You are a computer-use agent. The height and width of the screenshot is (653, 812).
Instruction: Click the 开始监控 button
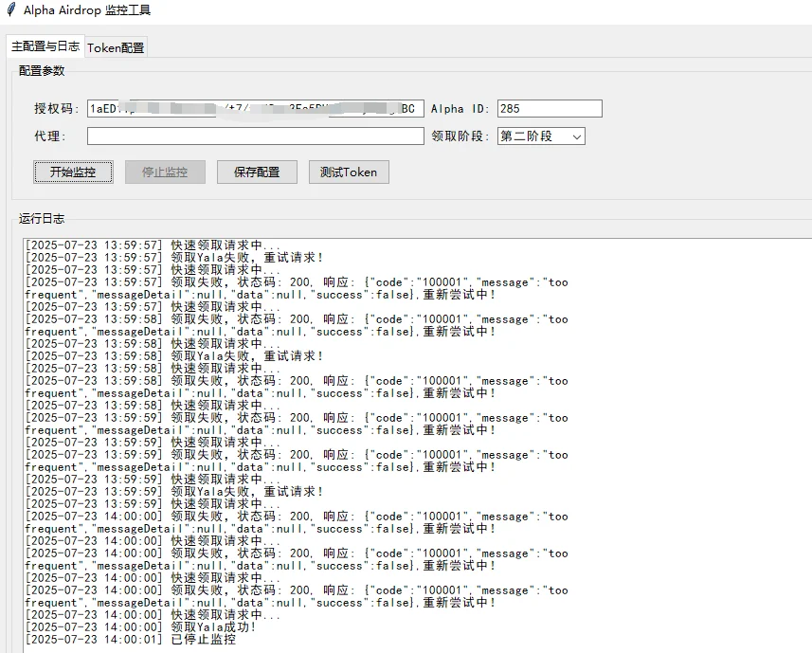point(72,172)
